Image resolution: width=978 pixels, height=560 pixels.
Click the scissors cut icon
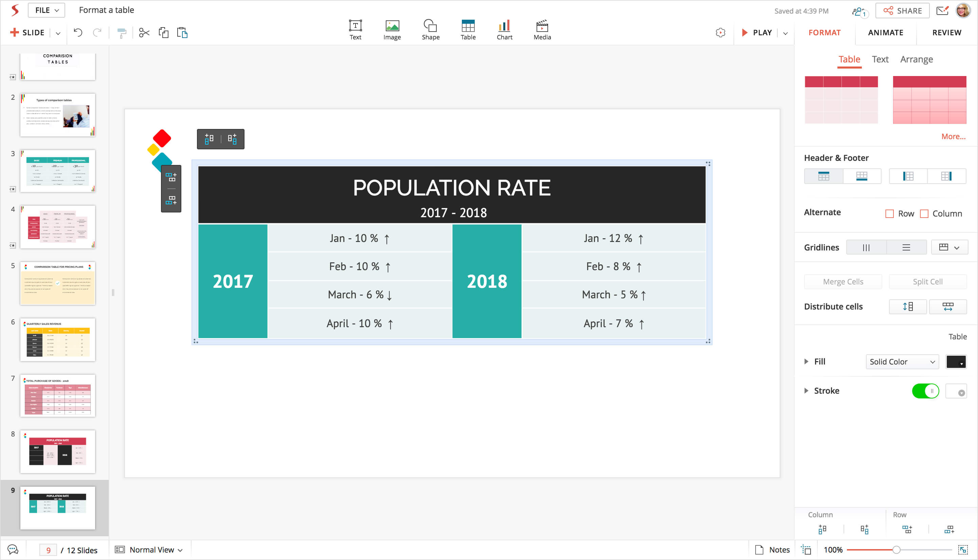[x=144, y=33]
